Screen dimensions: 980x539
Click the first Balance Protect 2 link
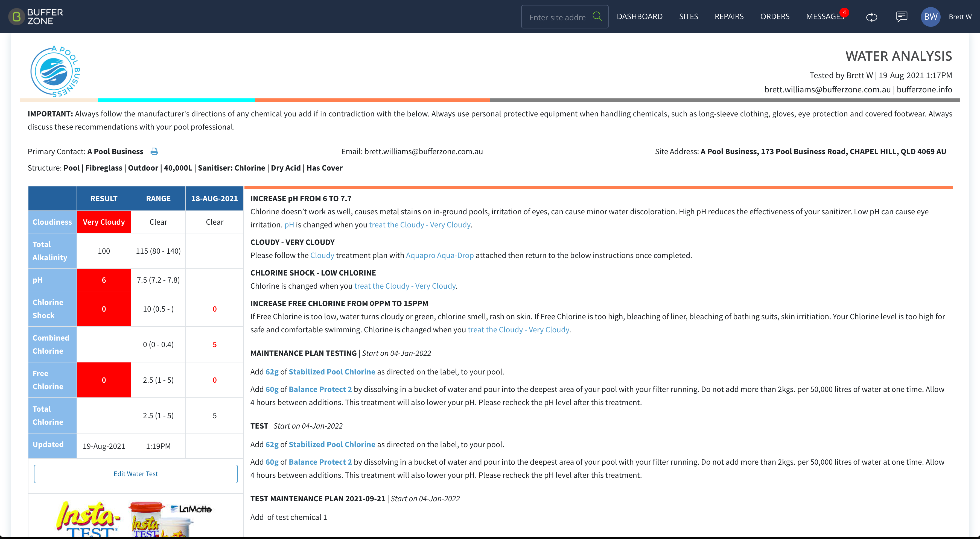[x=320, y=389]
